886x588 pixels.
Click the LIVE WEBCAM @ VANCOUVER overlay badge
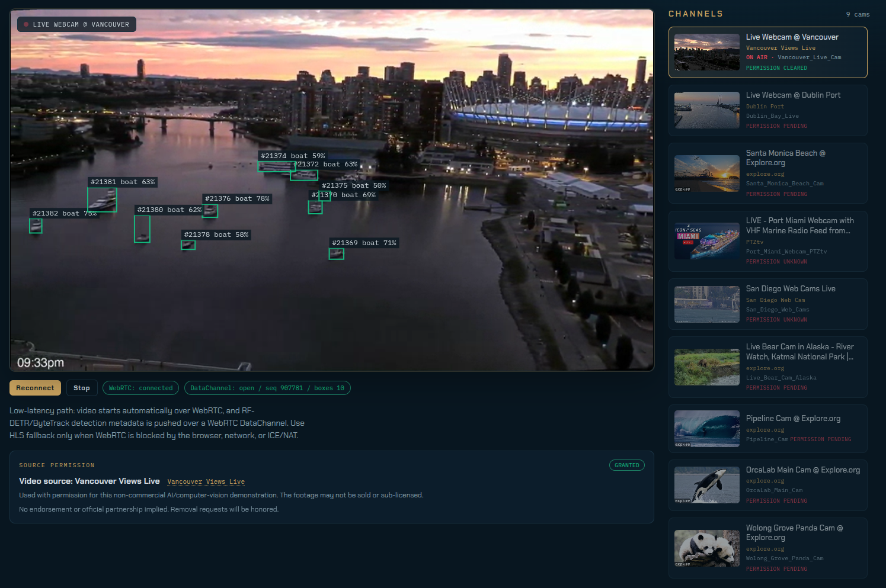pyautogui.click(x=76, y=24)
